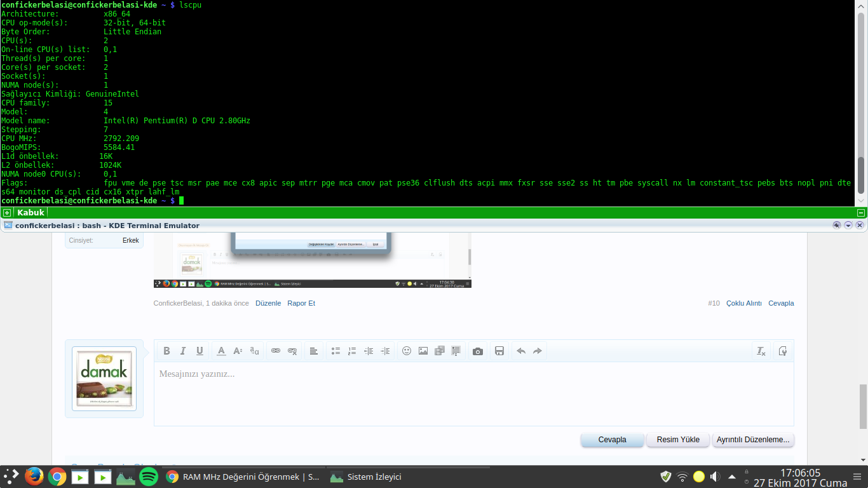Open the attached screenshot thumbnail in the post
Screen dimensions: 868x488
click(x=313, y=260)
